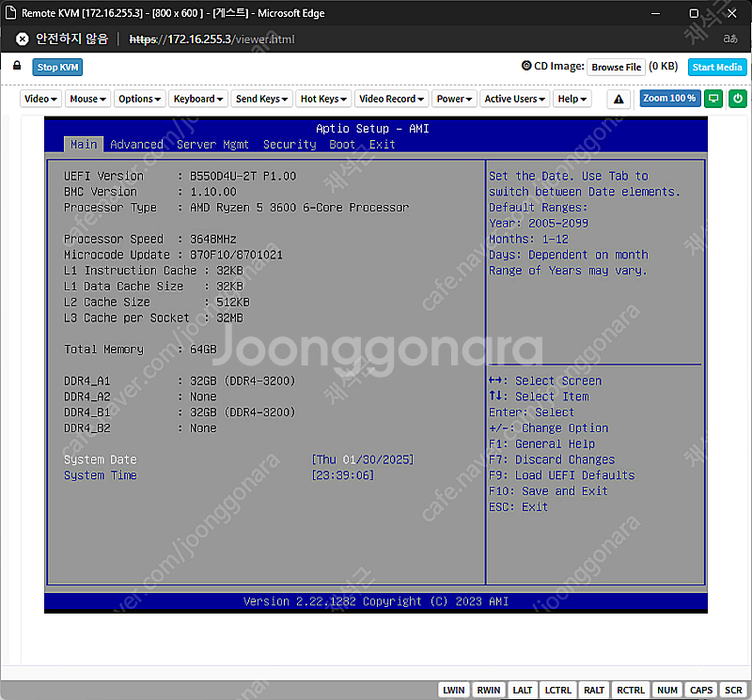Open the Mouse dropdown menu

87,99
